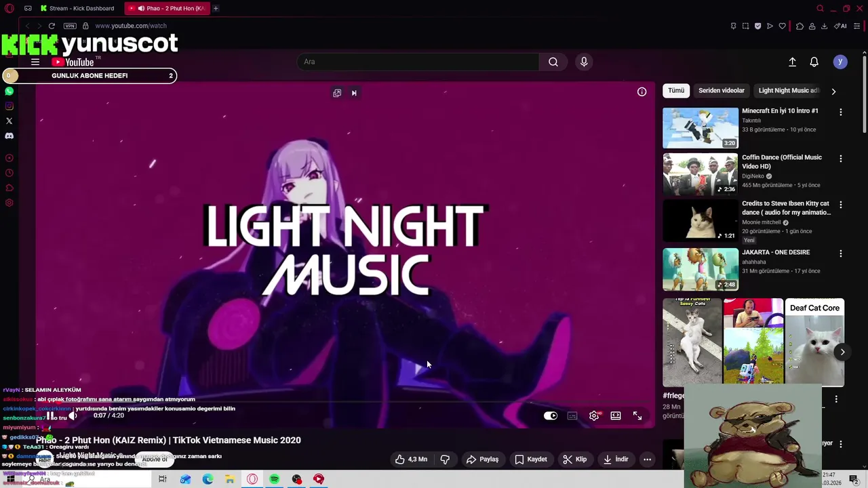Select the Light Night Music filter chip
Image resolution: width=868 pixels, height=488 pixels.
pos(788,90)
